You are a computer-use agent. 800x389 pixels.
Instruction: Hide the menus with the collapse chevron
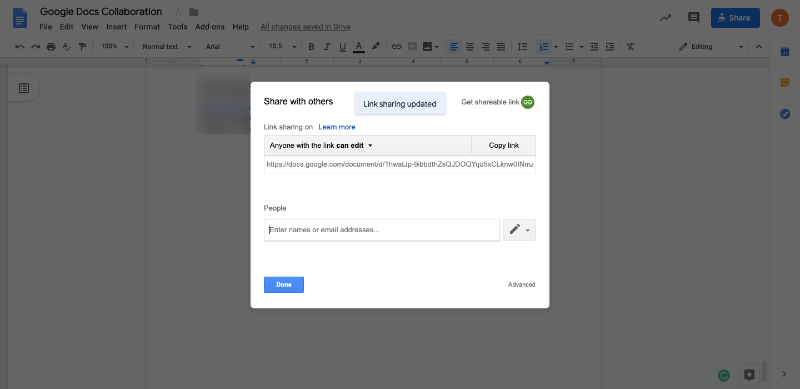pos(759,46)
